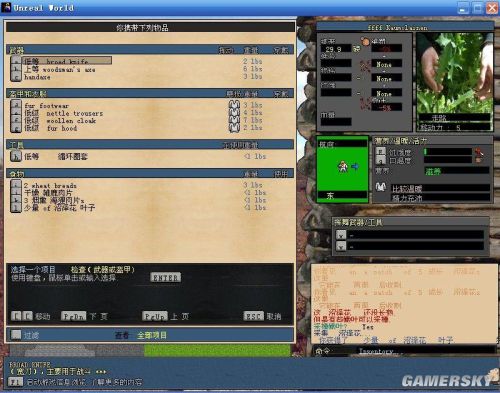Click the left arrow key button near 移动
The width and height of the screenshot is (500, 393).
(x=16, y=316)
